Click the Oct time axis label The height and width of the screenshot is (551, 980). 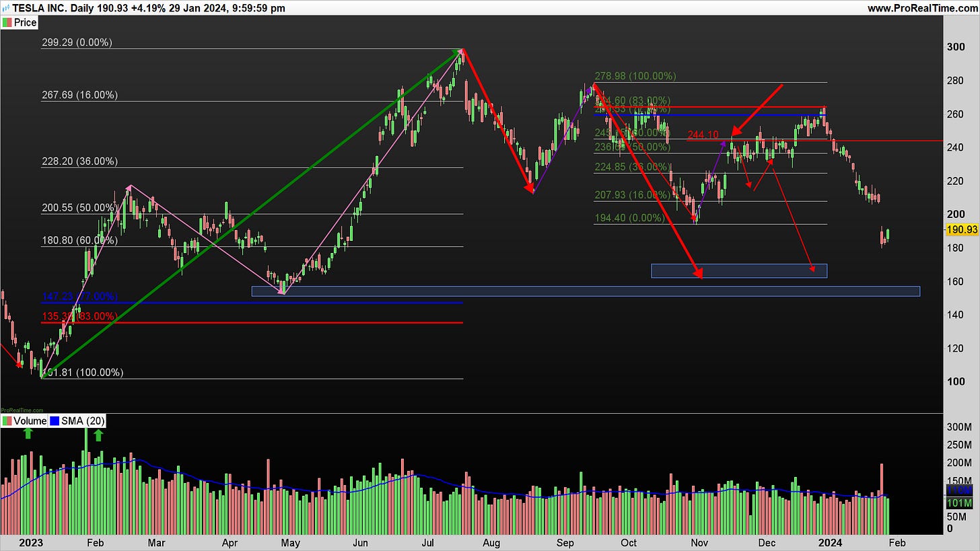point(629,542)
